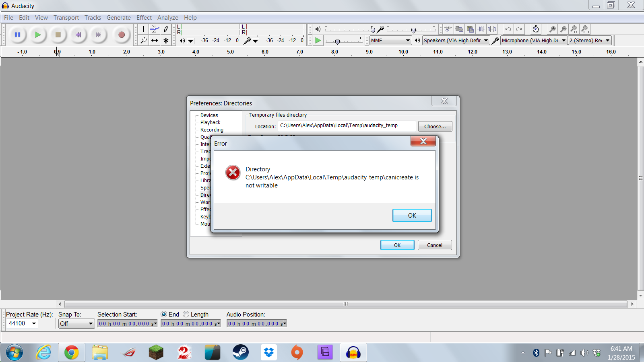Open Steam from the taskbar
This screenshot has height=362, width=644.
click(x=241, y=353)
